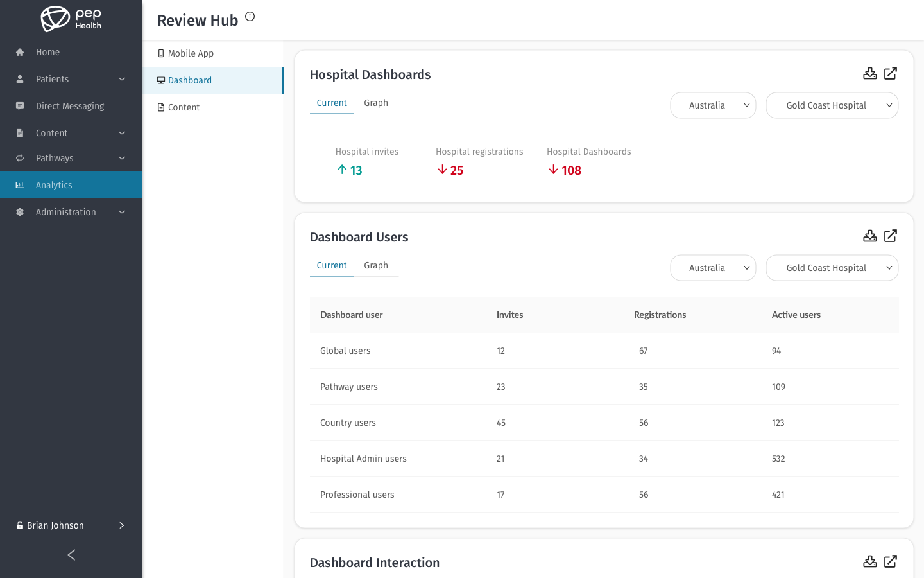Collapse the sidebar with the left arrow

[71, 555]
